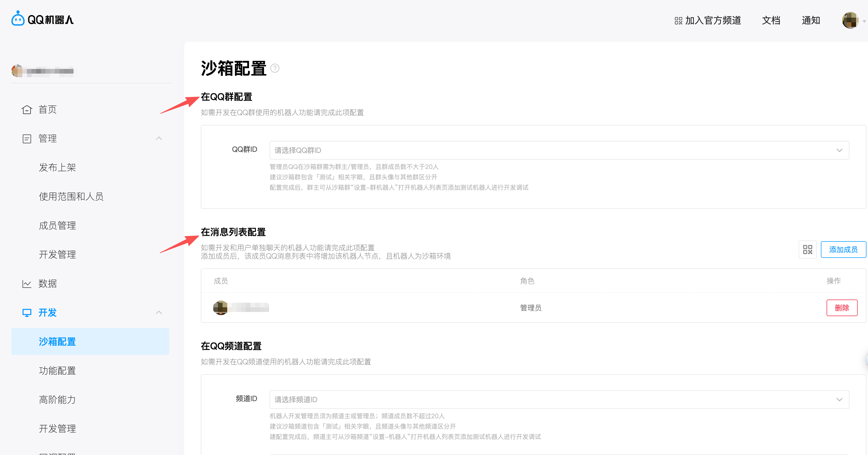Screen dimensions: 868x455
Task: Open 高阶能力 from the sidebar
Action: 57,400
